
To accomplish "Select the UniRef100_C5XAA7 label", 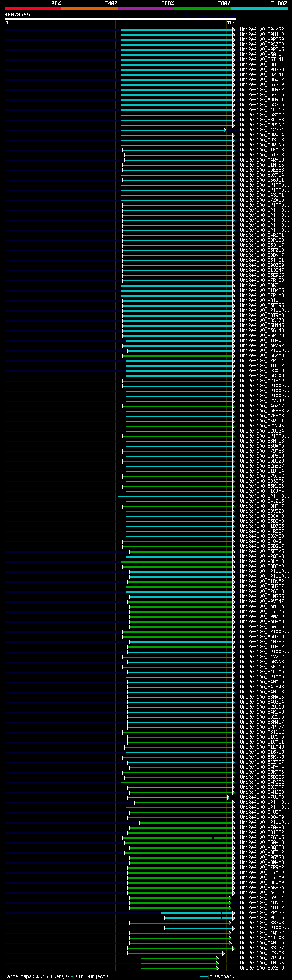I will point(262,115).
